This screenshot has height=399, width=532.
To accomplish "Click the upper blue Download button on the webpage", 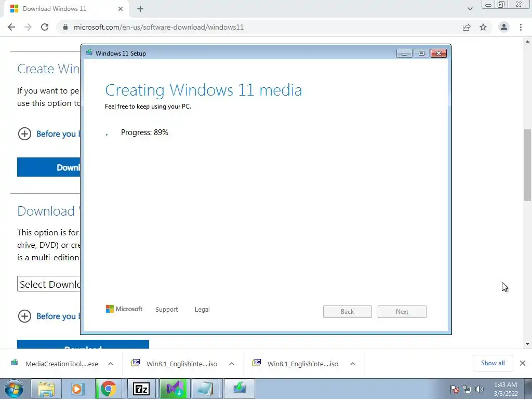I will tap(49, 167).
